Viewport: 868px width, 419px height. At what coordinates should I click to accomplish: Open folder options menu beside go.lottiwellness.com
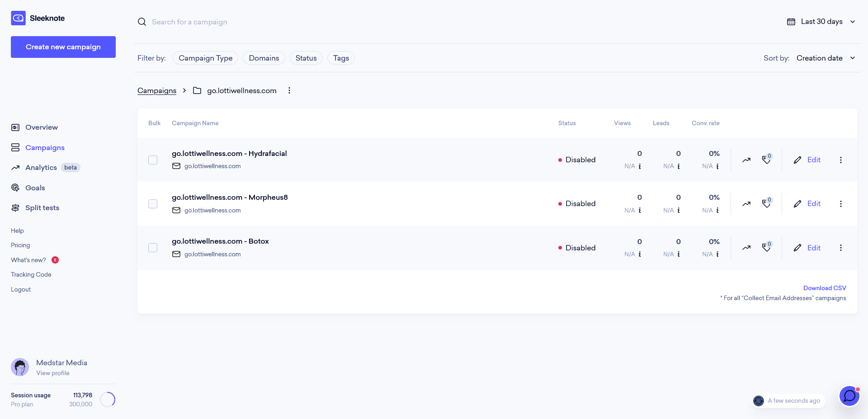coord(289,90)
